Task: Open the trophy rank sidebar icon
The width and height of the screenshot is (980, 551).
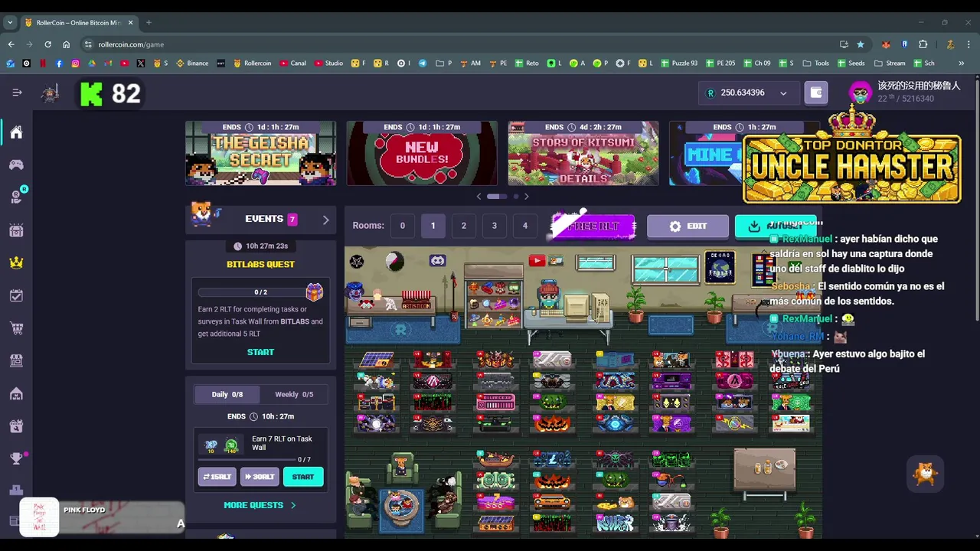Action: click(x=16, y=458)
